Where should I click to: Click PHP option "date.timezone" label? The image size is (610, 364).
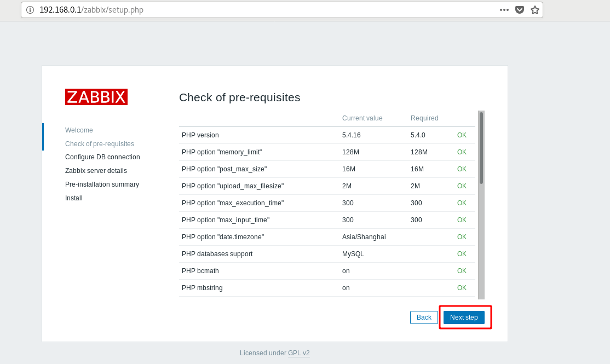coord(223,237)
